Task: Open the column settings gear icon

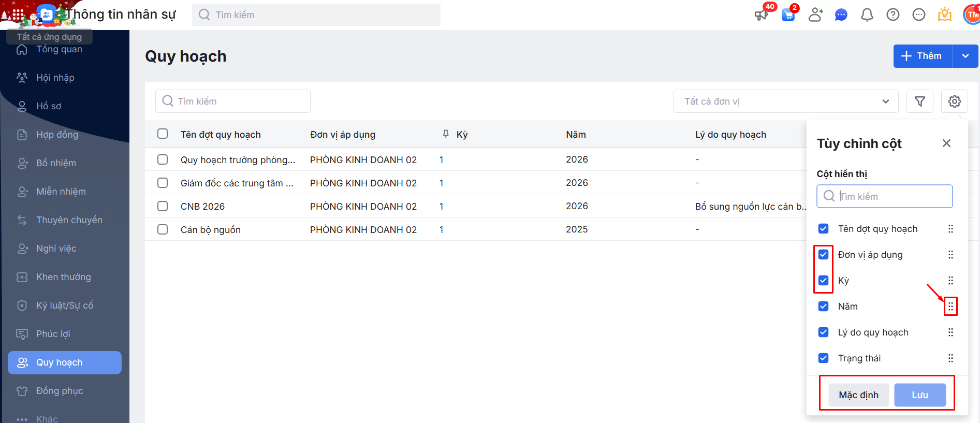Action: tap(954, 101)
